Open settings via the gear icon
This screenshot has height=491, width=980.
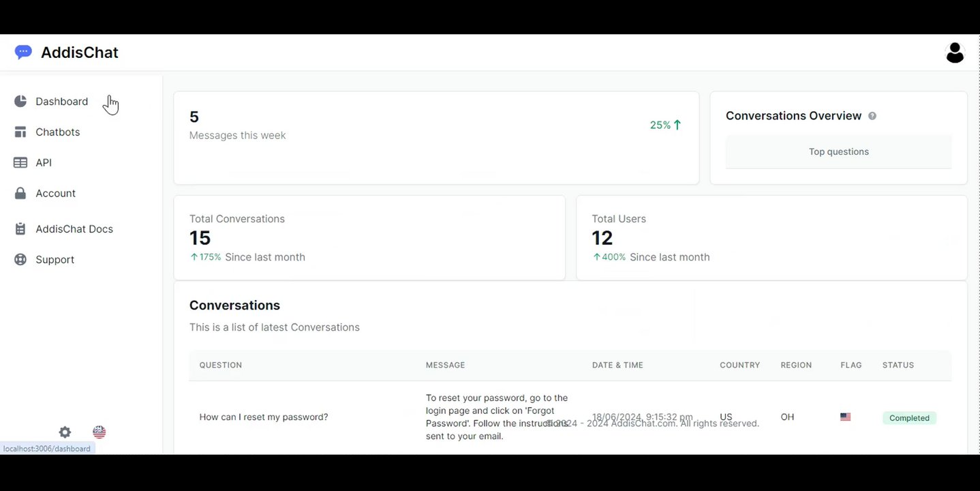click(x=65, y=432)
